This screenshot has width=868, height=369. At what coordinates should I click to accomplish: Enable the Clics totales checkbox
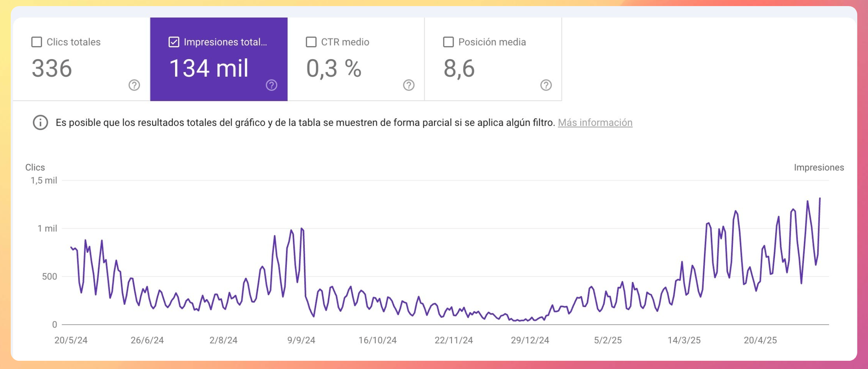37,42
